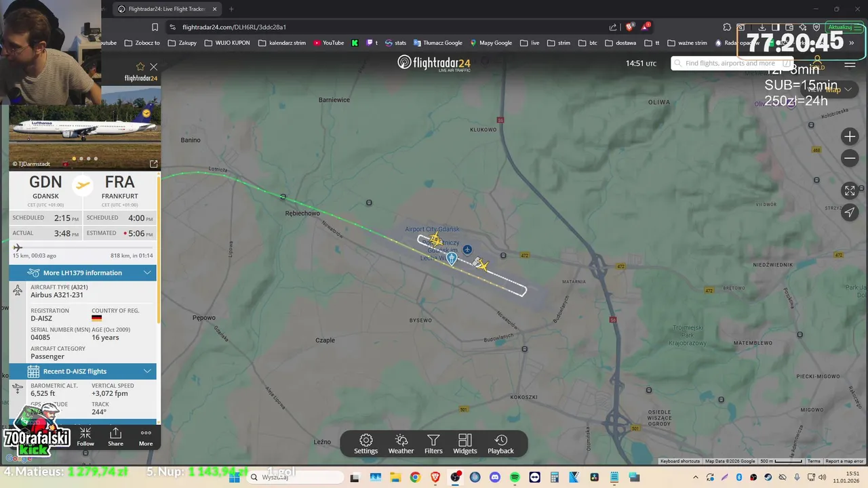Screen dimensions: 868x488
Task: Open Report a map error link
Action: [x=844, y=461]
